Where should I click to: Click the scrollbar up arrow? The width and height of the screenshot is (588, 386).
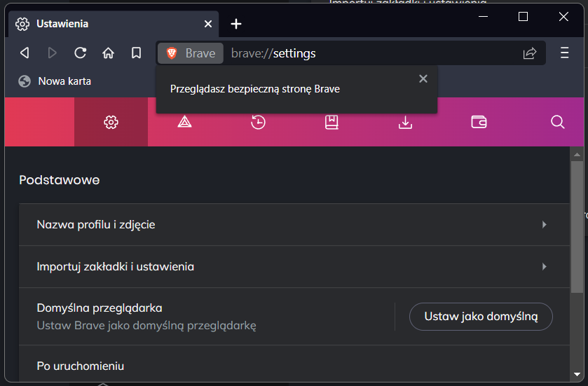577,154
